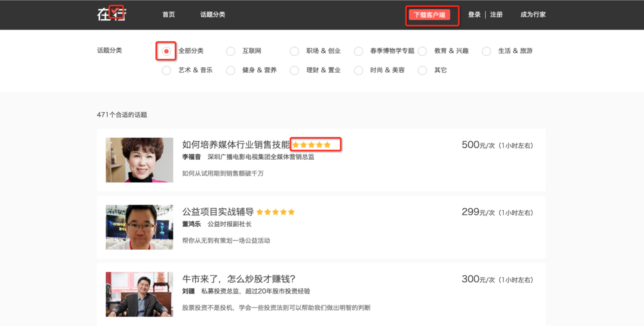Click 私募投资总监，超过20年股市投资经验 text
The height and width of the screenshot is (326, 644).
point(256,291)
